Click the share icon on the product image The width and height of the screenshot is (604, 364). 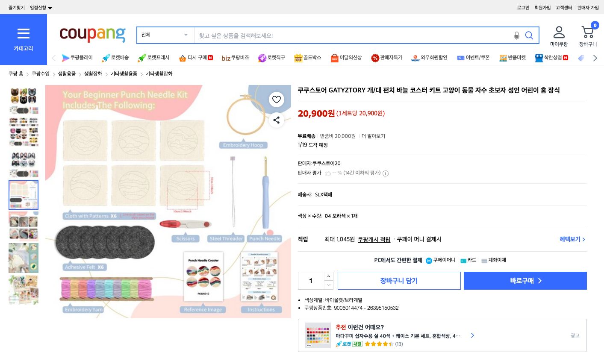(277, 120)
